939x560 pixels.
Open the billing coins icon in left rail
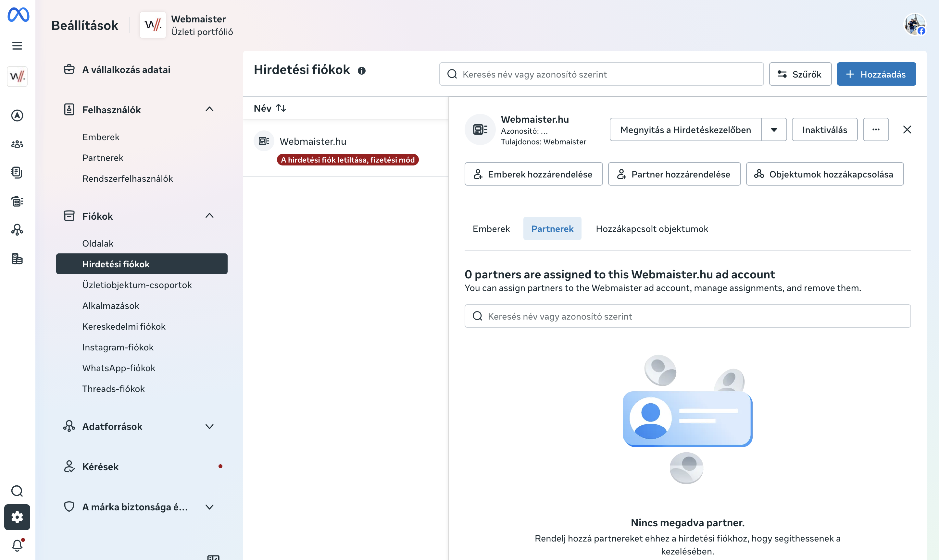coord(17,259)
